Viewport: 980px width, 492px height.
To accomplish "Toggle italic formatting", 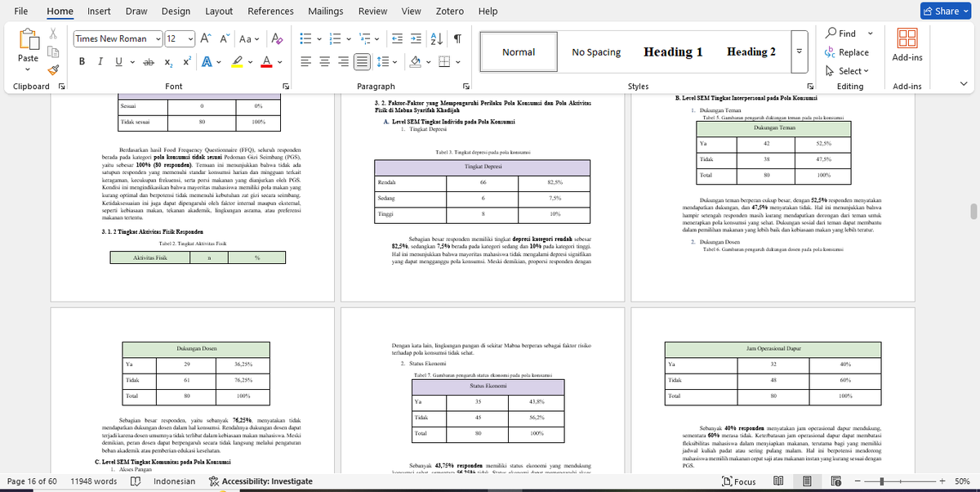I will [100, 62].
